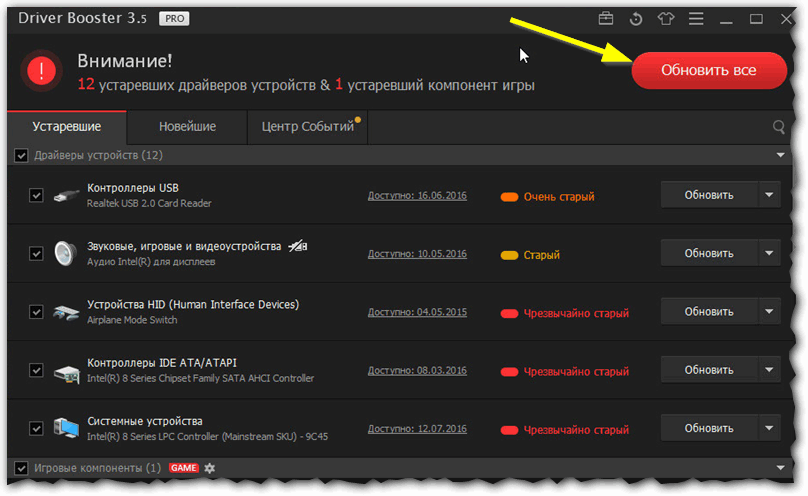Open the toolbox icon in title bar
Image resolution: width=808 pixels, height=496 pixels.
[606, 19]
